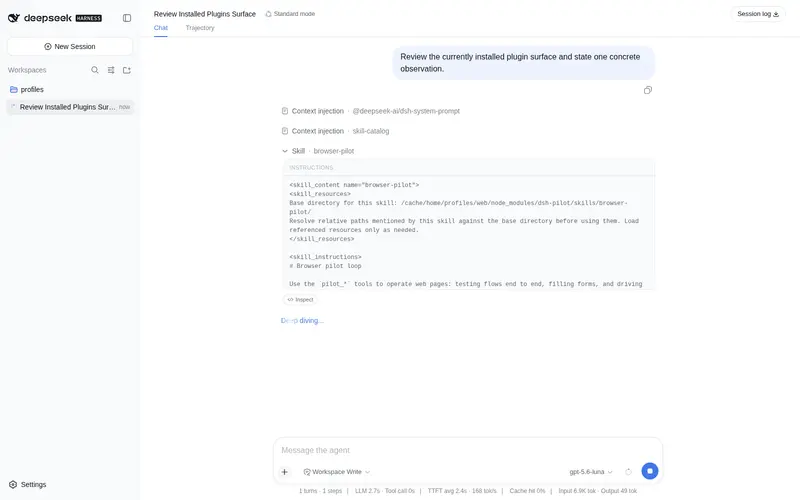This screenshot has width=800, height=500.
Task: Switch to the Chat tab
Action: (x=161, y=28)
